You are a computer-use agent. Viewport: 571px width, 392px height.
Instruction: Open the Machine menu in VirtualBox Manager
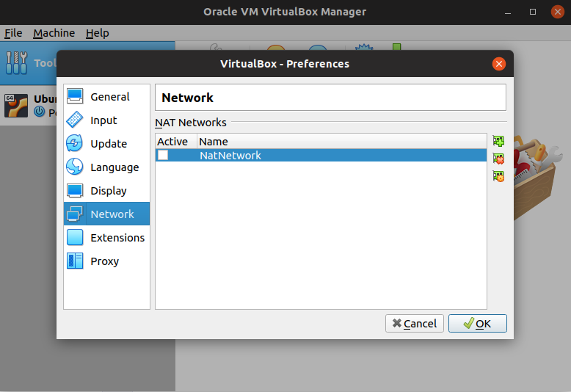pos(54,33)
